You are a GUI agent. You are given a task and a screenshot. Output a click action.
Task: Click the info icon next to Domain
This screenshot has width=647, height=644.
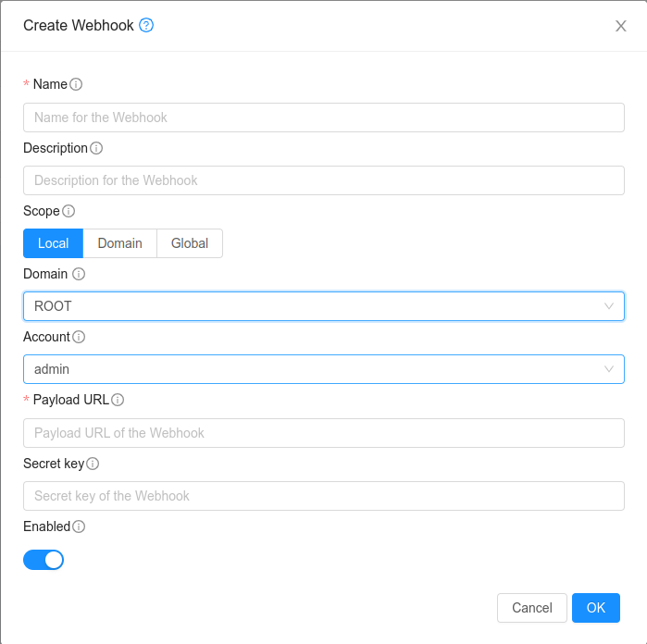point(79,274)
